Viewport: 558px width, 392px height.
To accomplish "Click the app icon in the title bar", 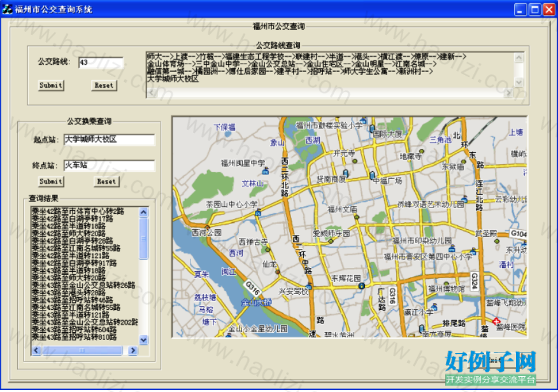I will coord(7,9).
